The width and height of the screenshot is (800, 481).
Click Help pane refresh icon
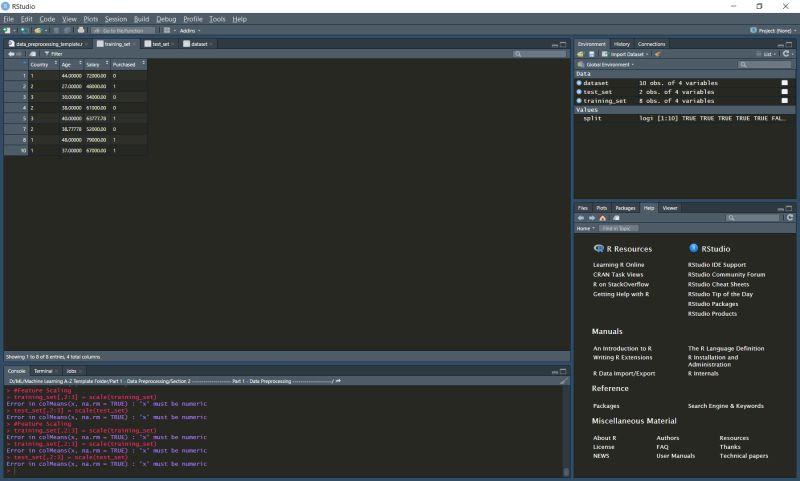pyautogui.click(x=790, y=217)
